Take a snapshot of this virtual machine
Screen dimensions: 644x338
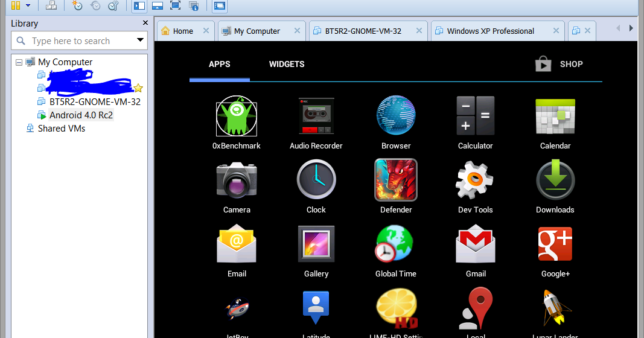pos(77,6)
